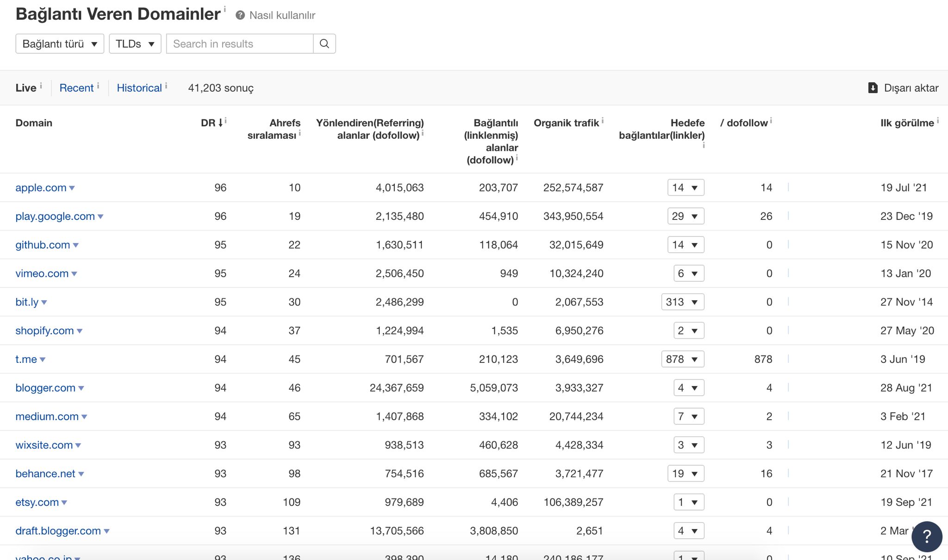The width and height of the screenshot is (948, 560).
Task: Open the Bağlantı türü dropdown
Action: [x=60, y=44]
